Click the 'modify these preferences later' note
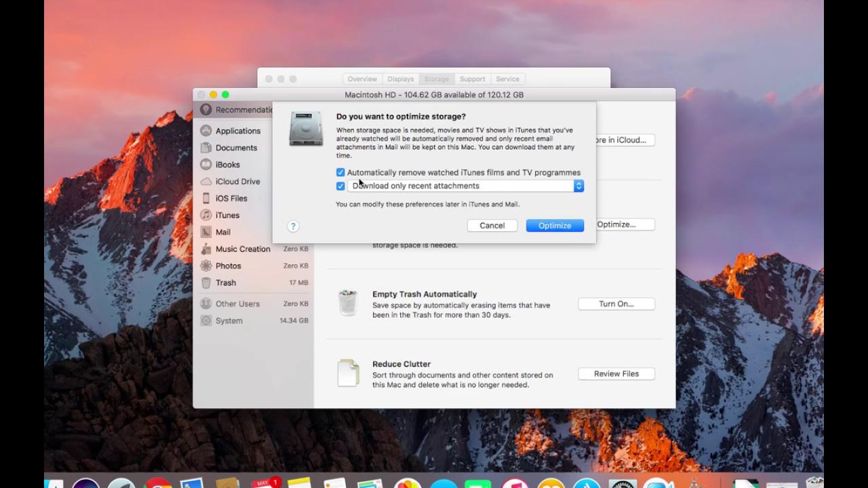The image size is (868, 488). point(428,204)
